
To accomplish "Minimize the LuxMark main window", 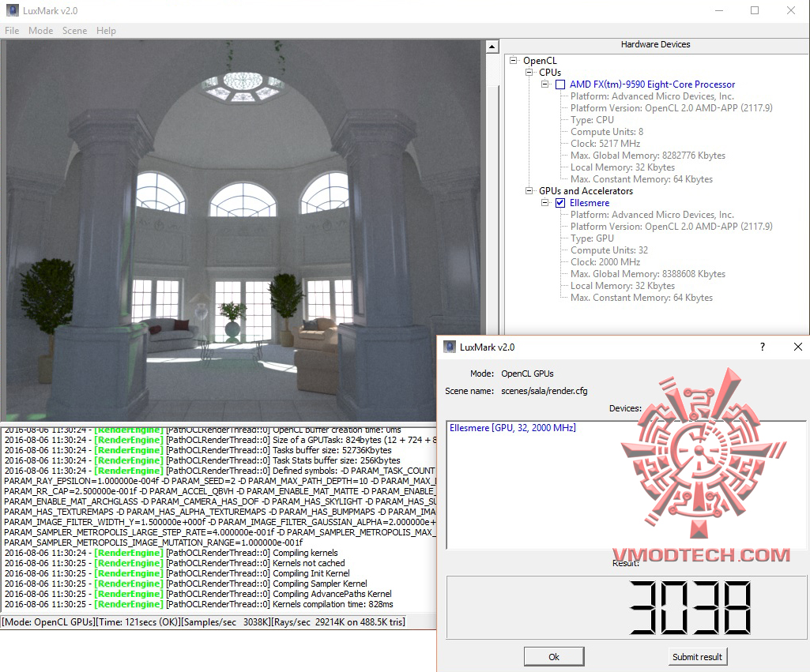I will tap(719, 10).
